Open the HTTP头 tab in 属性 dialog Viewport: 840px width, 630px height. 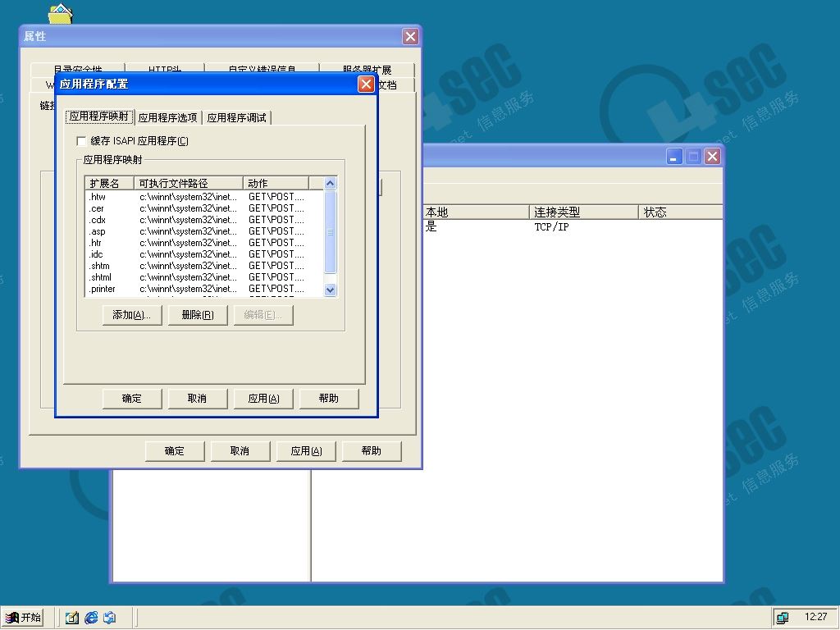(164, 70)
